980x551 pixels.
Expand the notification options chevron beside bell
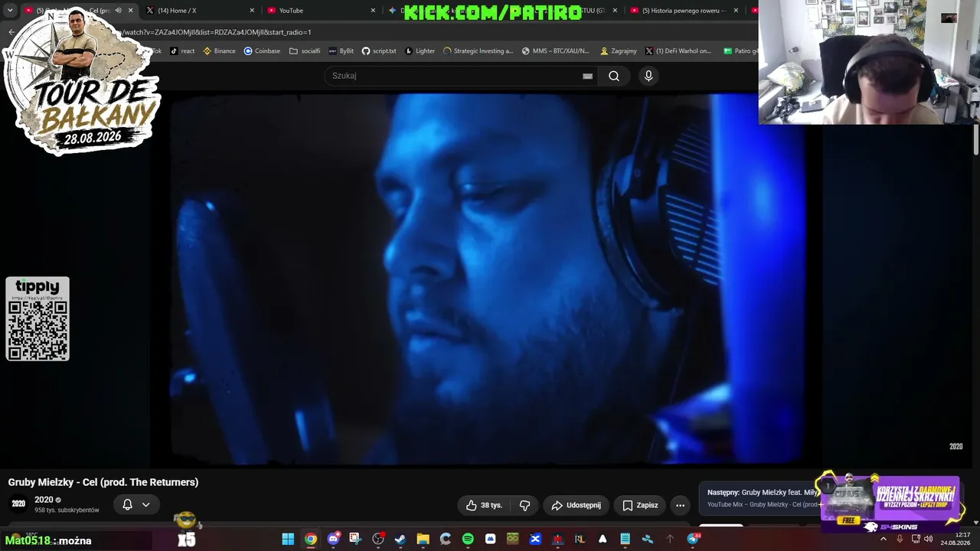145,504
